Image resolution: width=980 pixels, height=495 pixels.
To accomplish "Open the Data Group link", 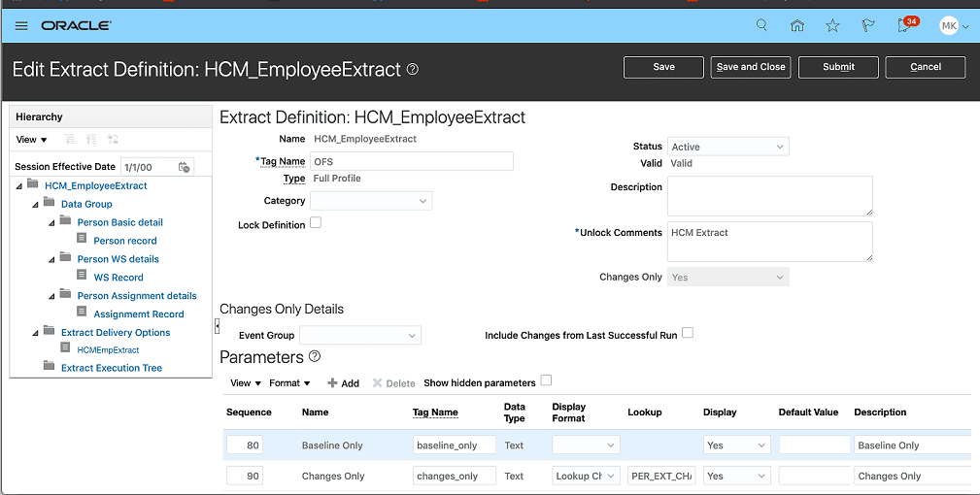I will (86, 204).
